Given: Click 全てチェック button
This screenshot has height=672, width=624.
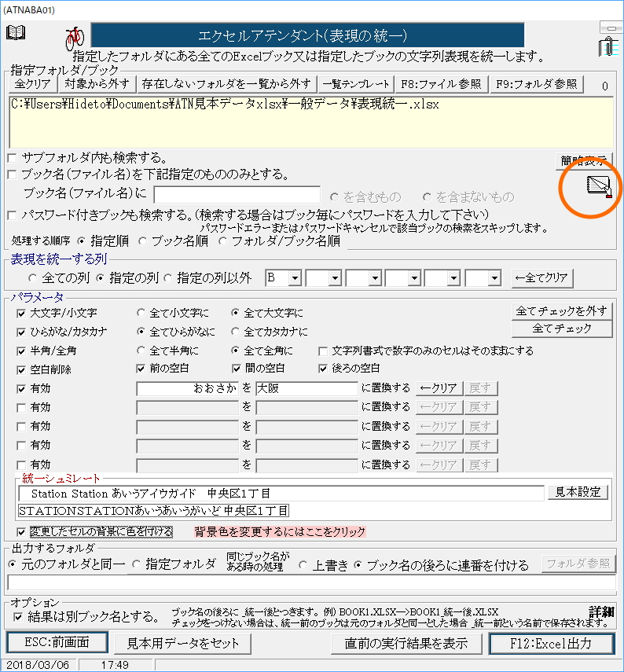Looking at the screenshot, I should [x=561, y=329].
